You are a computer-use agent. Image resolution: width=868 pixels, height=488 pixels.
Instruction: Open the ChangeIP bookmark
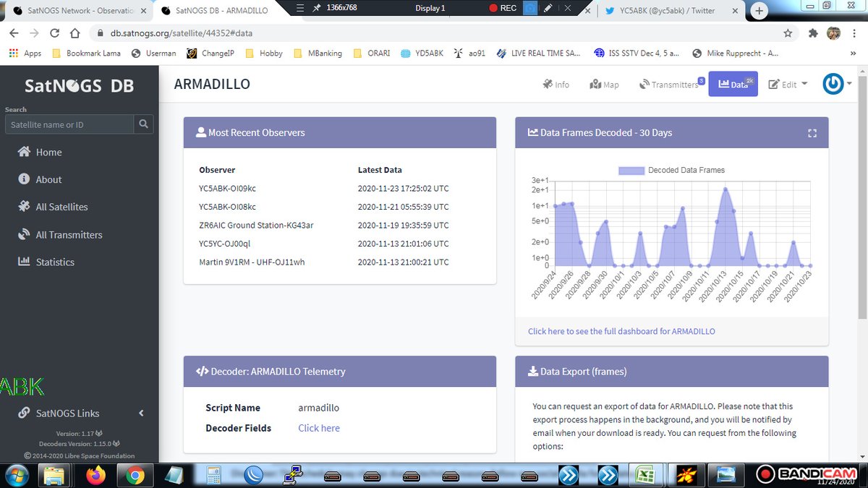(211, 53)
